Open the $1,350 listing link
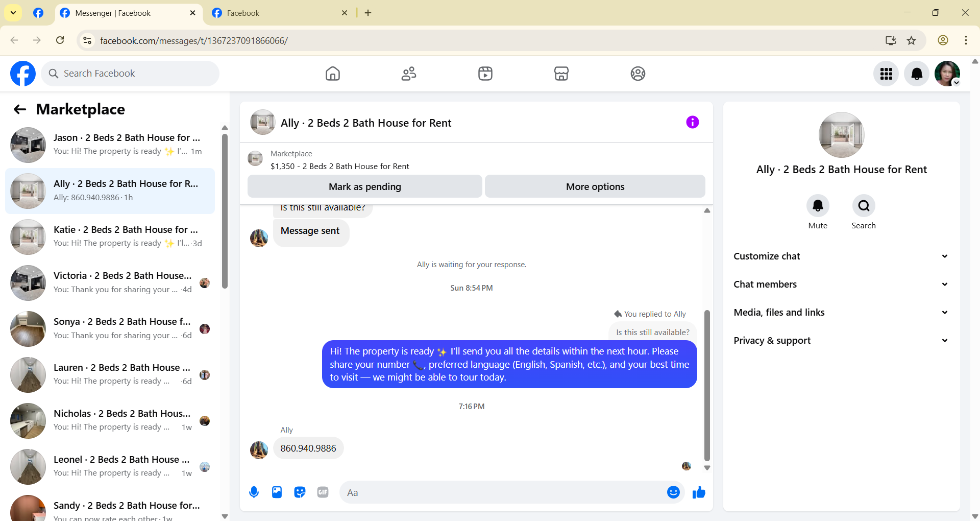 [x=340, y=166]
